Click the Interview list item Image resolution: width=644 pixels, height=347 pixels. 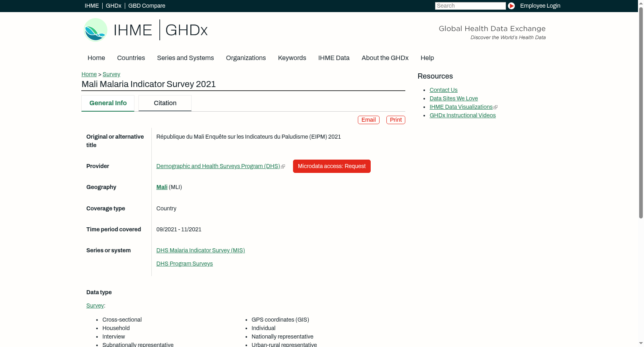114,337
